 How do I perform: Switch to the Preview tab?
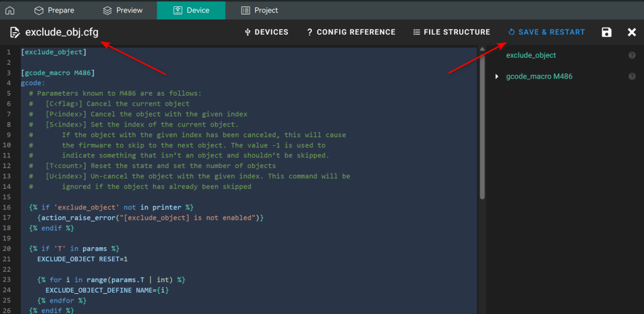pyautogui.click(x=122, y=10)
